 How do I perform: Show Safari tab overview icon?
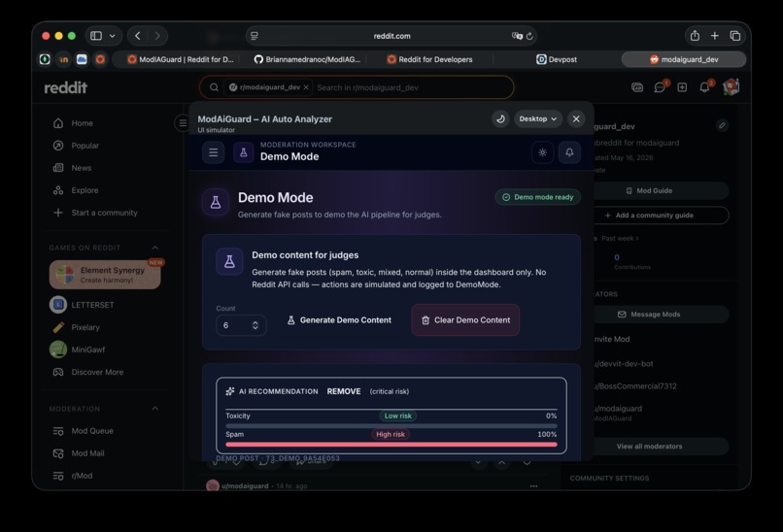tap(735, 36)
